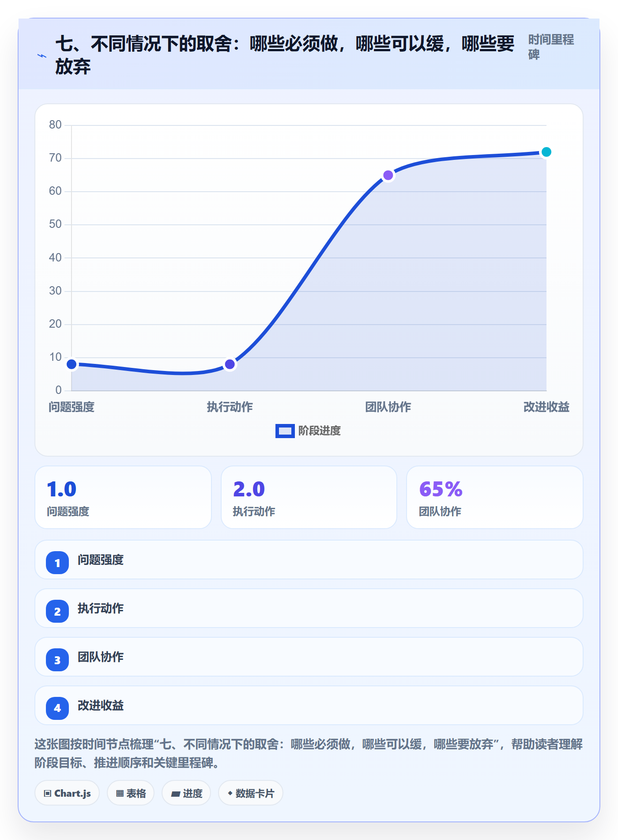Click the 执行动作 data point on the chart
618x840 pixels.
[x=230, y=364]
